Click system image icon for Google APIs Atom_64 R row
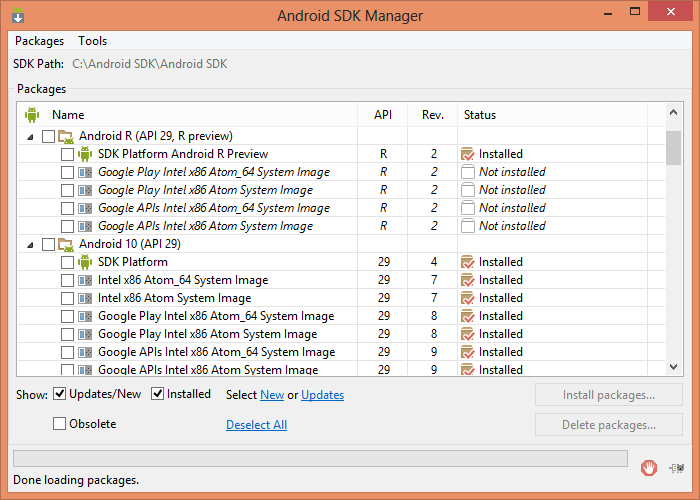 click(x=85, y=208)
